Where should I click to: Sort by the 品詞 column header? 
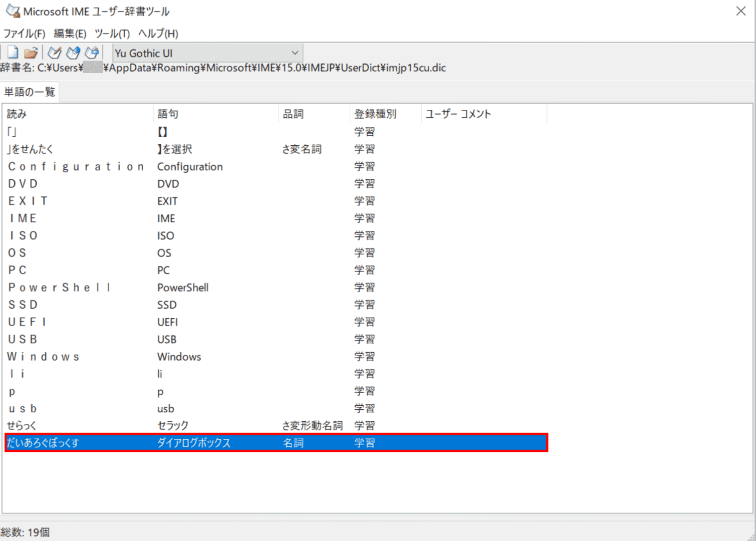point(314,114)
